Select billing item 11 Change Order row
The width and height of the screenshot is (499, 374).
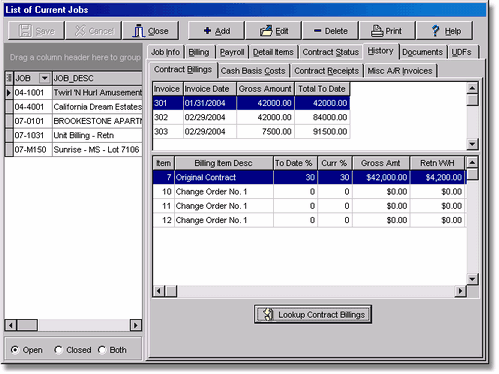[x=309, y=206]
